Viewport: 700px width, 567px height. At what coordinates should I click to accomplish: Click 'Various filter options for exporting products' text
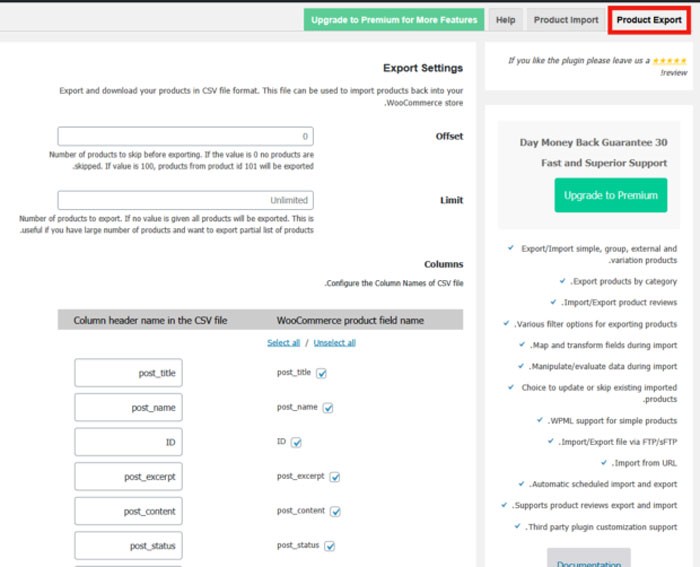[x=596, y=324]
